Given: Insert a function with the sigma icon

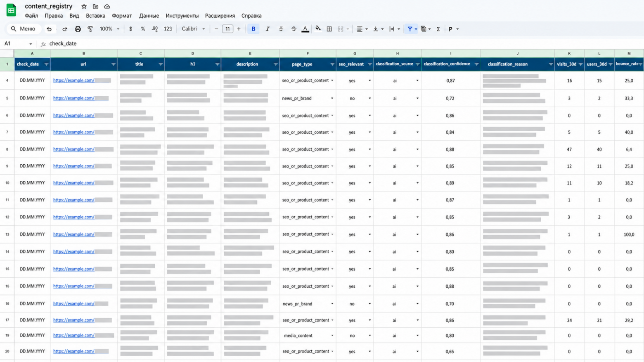Looking at the screenshot, I should click(x=438, y=29).
